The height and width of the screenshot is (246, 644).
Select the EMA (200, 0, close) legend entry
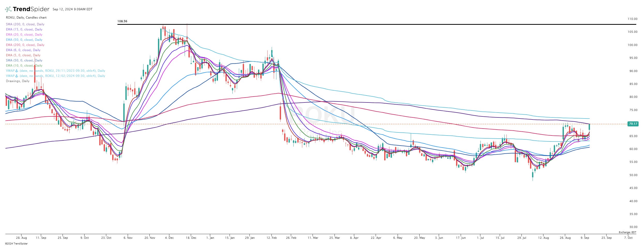pyautogui.click(x=25, y=45)
